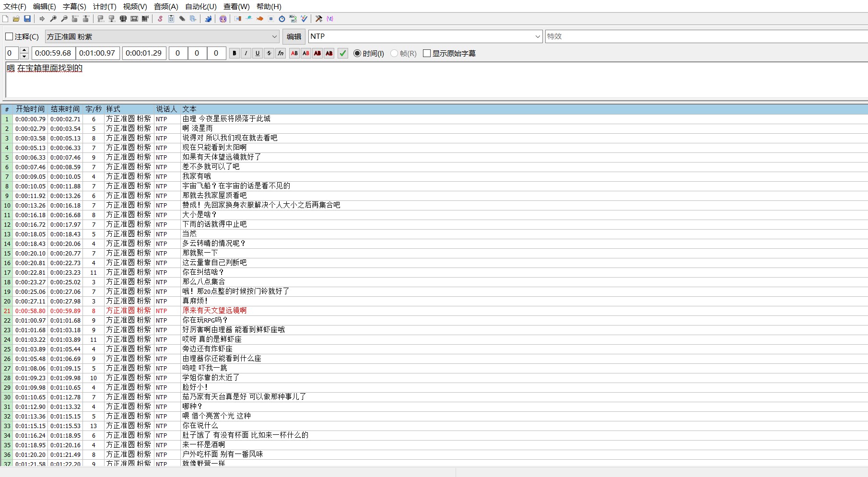Open the Styles Manager

tap(160, 19)
